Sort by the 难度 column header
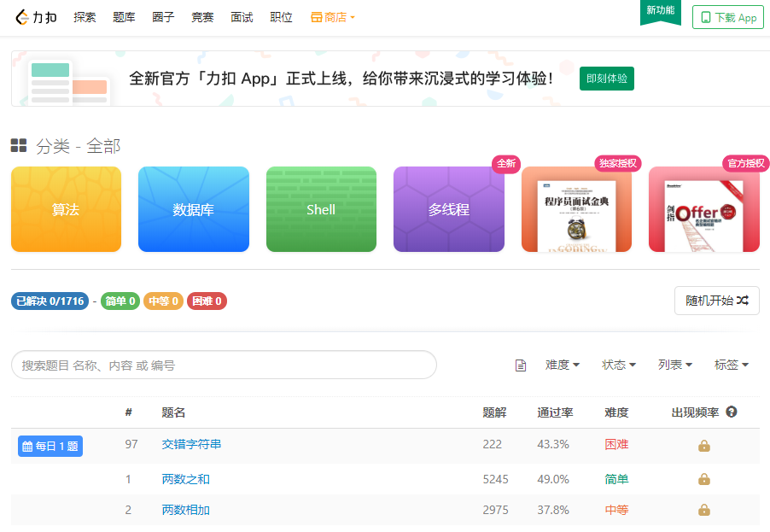The image size is (770, 532). click(x=617, y=412)
